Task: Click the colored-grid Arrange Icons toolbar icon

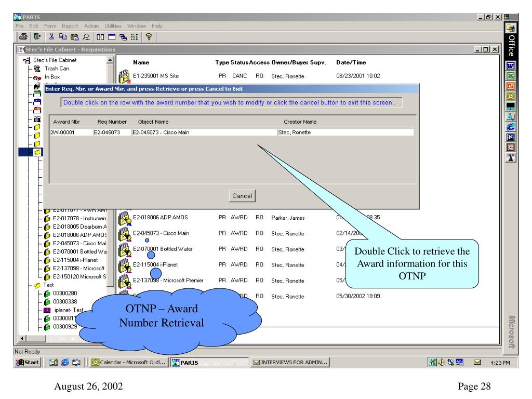Action: [x=135, y=37]
